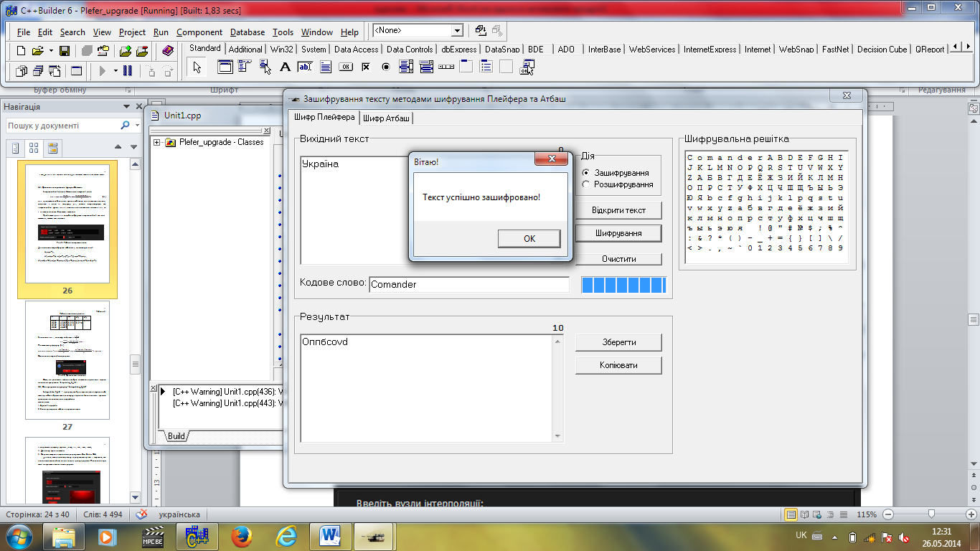Screen dimensions: 980x551
Task: Select the GroupBox component icon
Action: [x=466, y=67]
